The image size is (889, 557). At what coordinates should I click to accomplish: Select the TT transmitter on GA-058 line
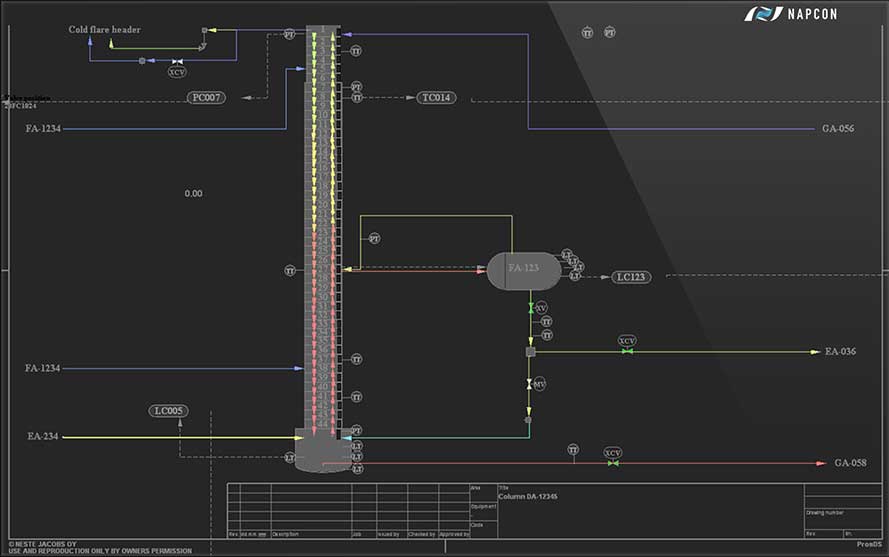573,450
